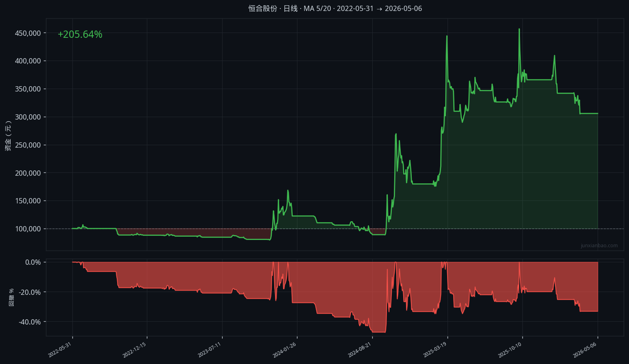
Task: Click the 资金（元）axis title
Action: (8, 136)
